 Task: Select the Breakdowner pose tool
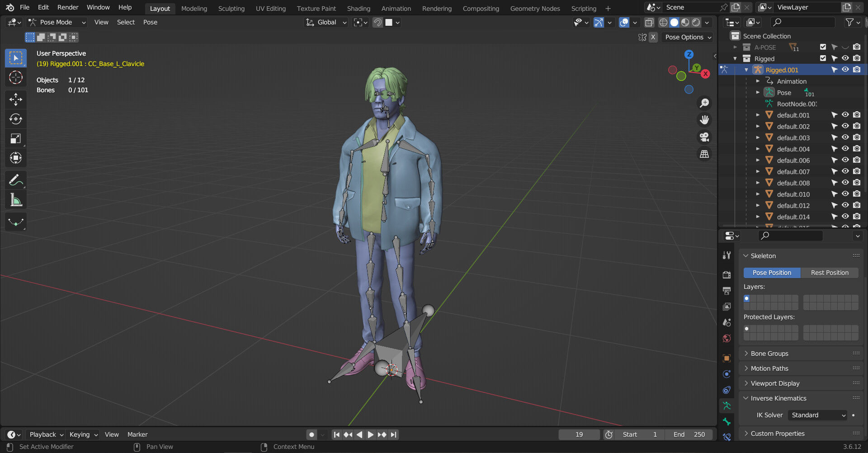[16, 222]
